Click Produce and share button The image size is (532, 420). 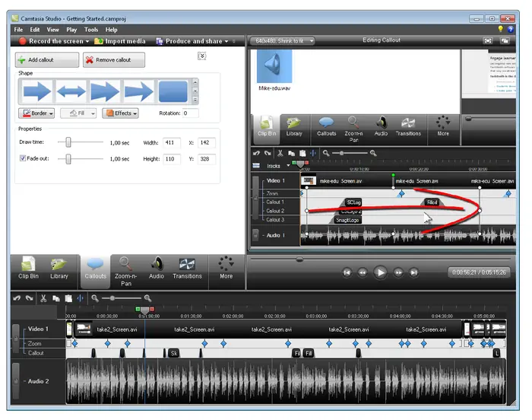(x=189, y=41)
